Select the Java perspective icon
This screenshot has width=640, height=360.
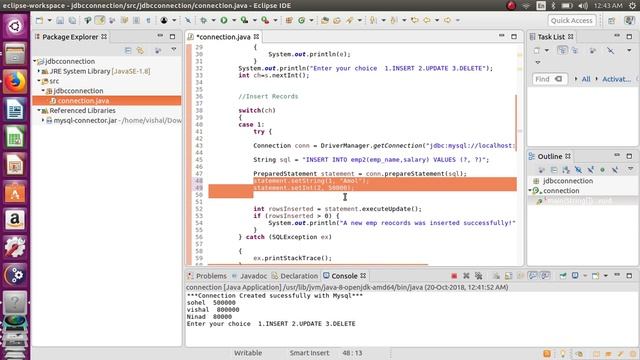[x=629, y=20]
